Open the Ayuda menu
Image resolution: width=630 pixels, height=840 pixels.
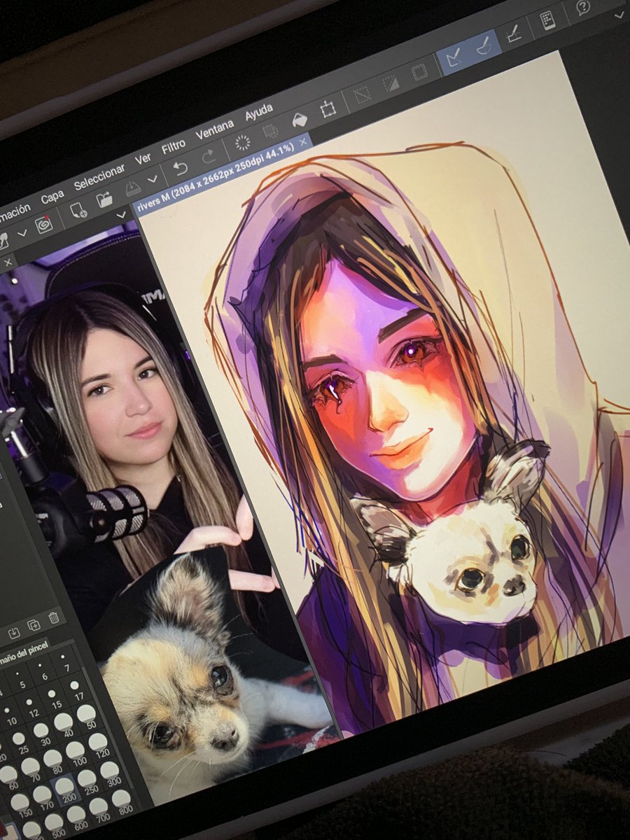259,111
